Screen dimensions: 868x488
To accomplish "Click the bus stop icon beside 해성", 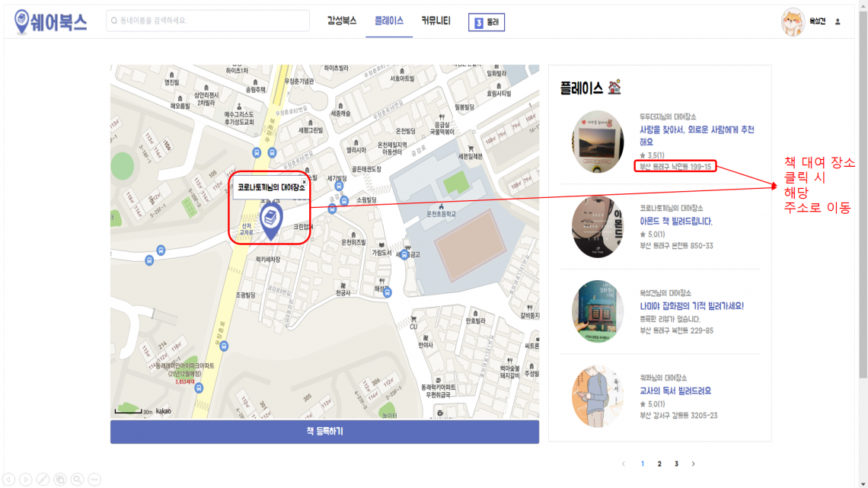I will point(388,292).
